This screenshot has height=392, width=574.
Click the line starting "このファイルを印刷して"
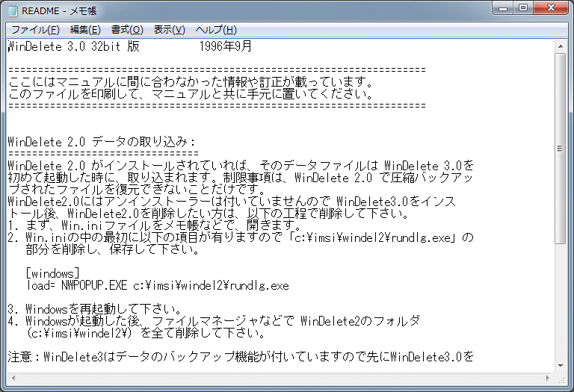[x=191, y=94]
